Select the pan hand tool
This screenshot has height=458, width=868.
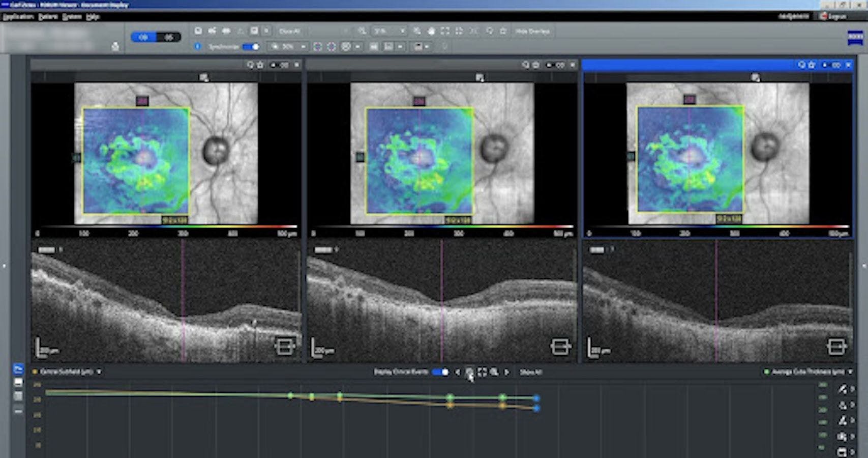(431, 31)
